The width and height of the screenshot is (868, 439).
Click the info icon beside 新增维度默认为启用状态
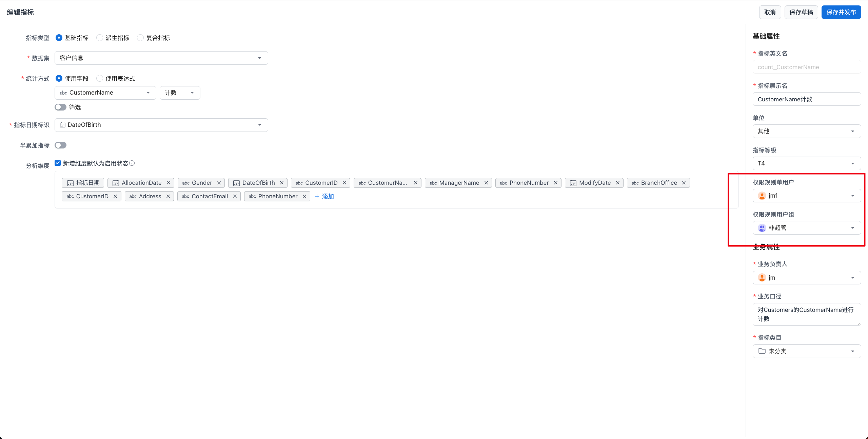click(132, 163)
